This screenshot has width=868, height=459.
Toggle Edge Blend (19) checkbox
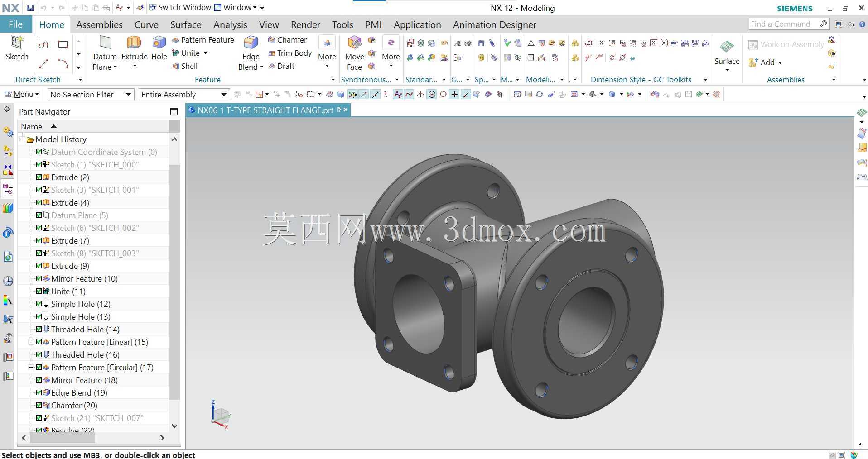point(39,392)
